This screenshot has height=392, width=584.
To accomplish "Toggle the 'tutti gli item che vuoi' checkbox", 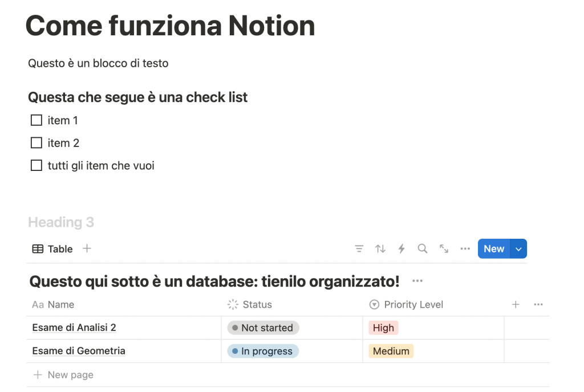I will [x=36, y=166].
